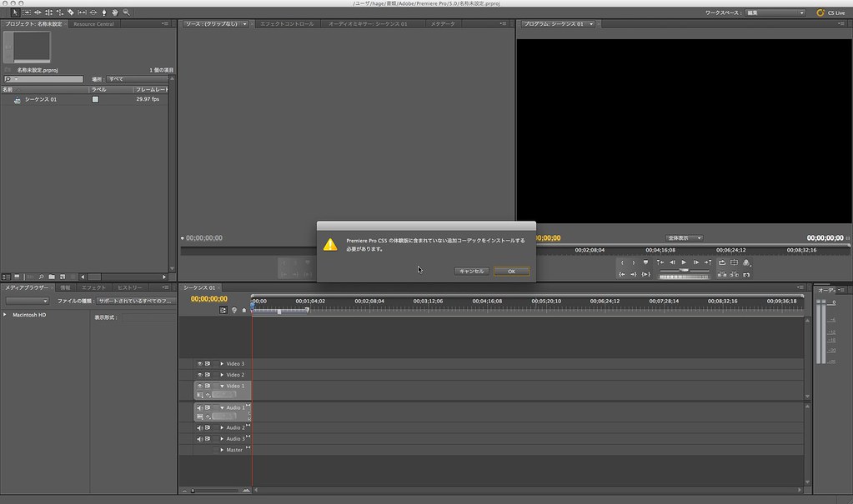Mute Audio 2 track speaker toggle
853x504 pixels.
200,428
